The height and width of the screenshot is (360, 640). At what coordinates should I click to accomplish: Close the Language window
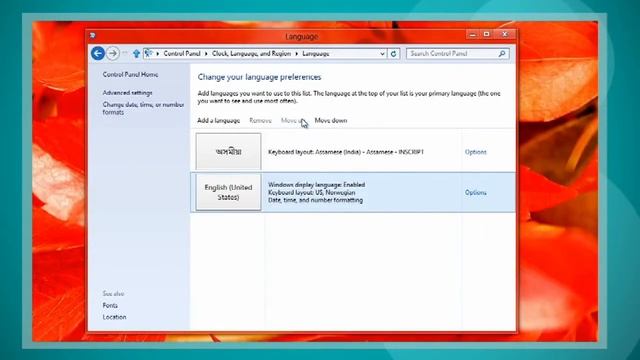(x=505, y=34)
